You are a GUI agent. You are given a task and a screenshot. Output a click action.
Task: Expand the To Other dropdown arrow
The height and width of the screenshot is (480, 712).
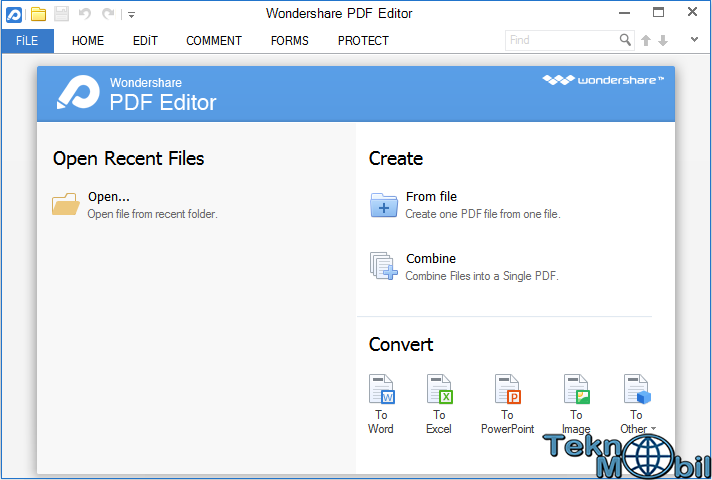tap(653, 428)
